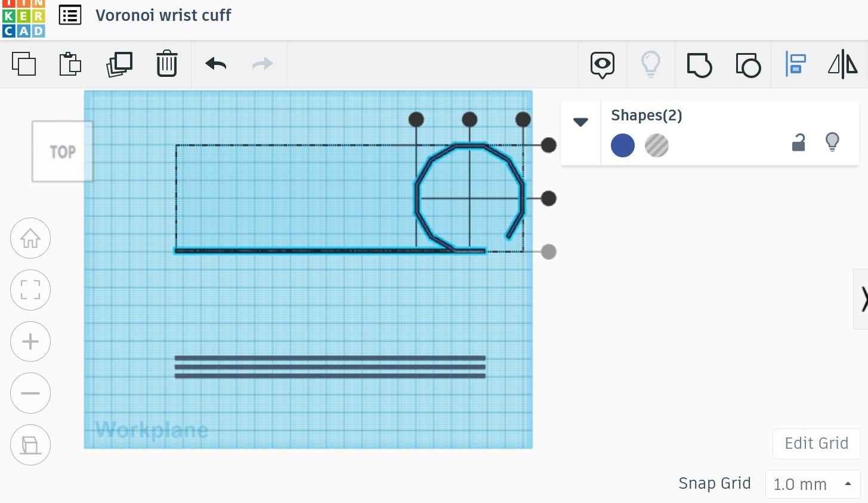Screen dimensions: 868x503
Task: Duplicate the selected shapes
Action: pyautogui.click(x=119, y=64)
